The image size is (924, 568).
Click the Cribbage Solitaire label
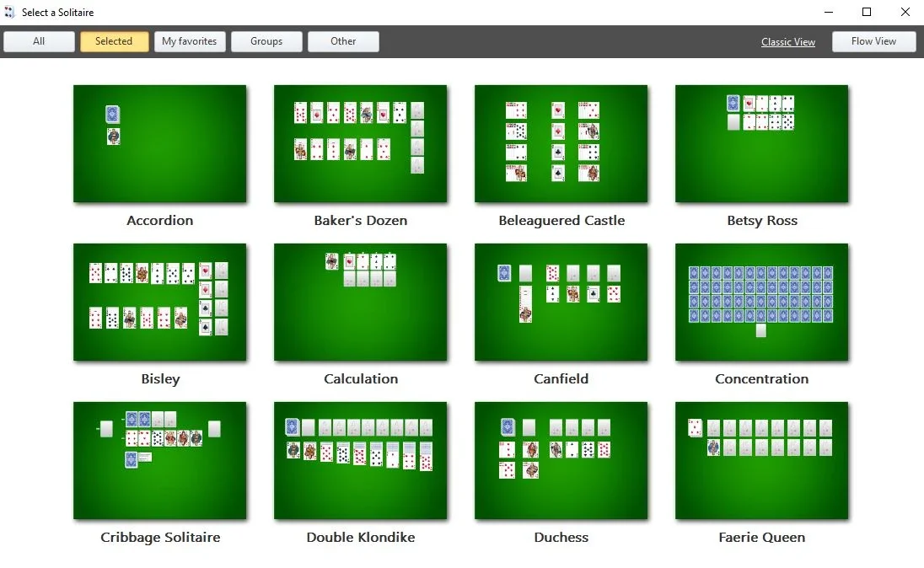coord(160,538)
